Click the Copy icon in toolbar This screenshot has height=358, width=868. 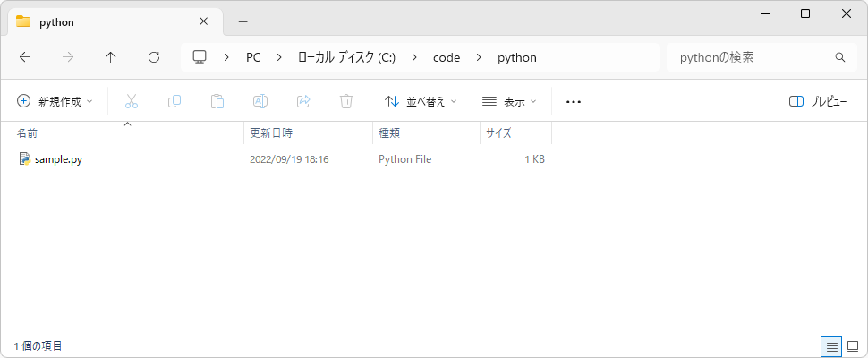pos(174,101)
